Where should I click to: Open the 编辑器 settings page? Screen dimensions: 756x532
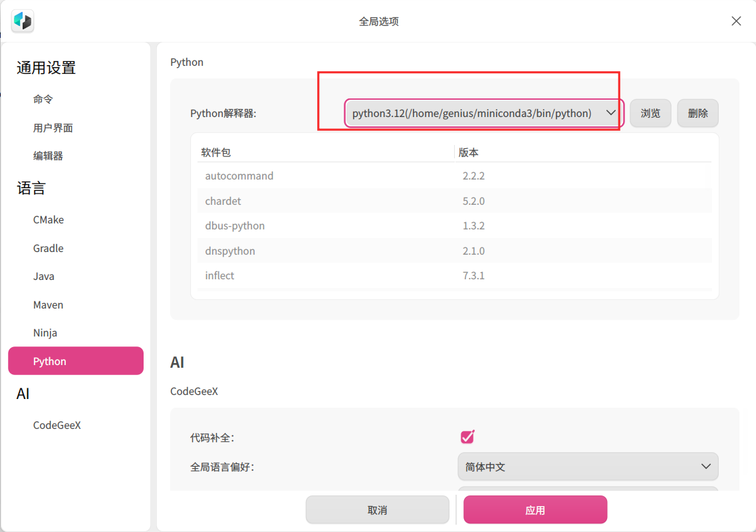[49, 156]
